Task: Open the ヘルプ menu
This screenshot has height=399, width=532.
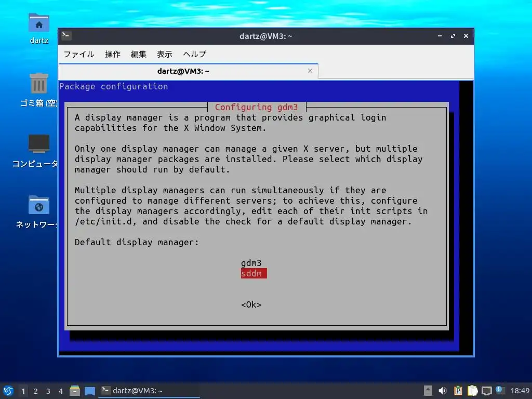Action: pos(194,54)
